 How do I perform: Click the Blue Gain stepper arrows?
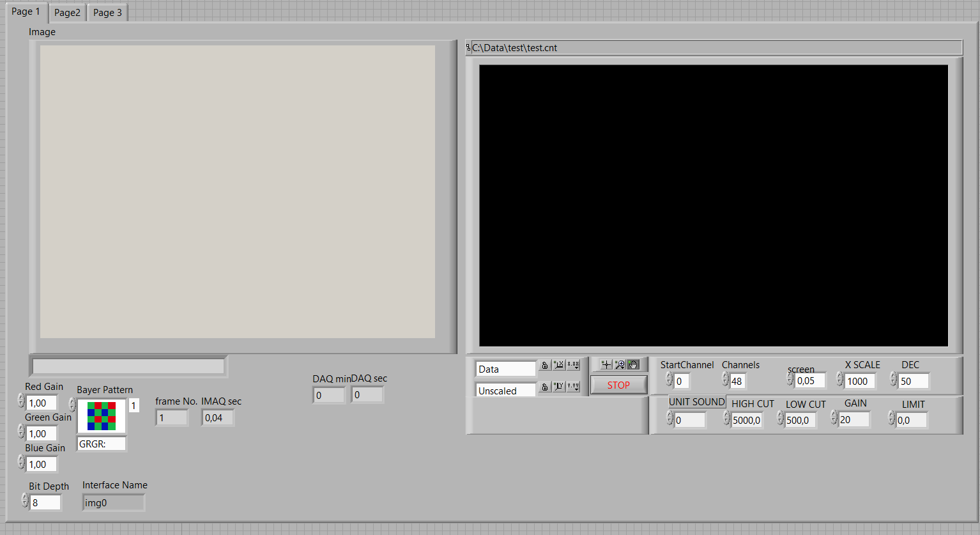(x=21, y=462)
